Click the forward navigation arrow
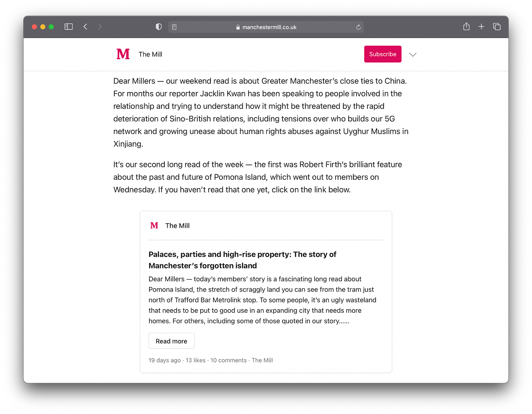This screenshot has width=532, height=414. [x=100, y=26]
